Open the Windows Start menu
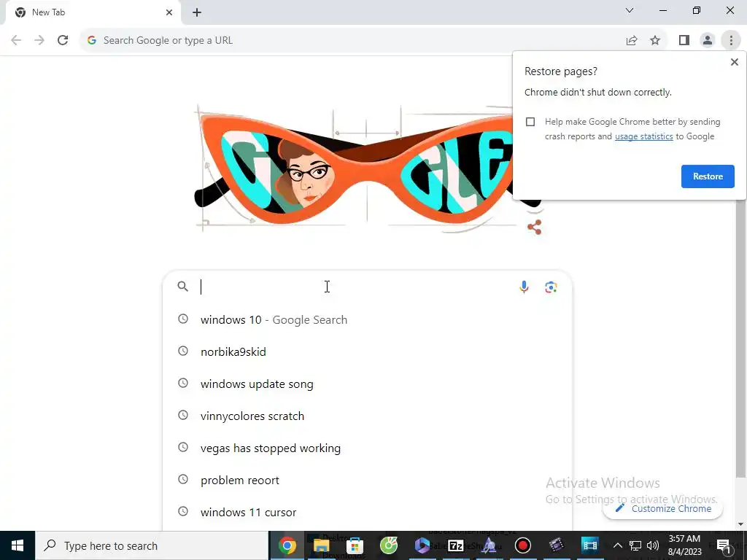The height and width of the screenshot is (560, 747). 18,545
